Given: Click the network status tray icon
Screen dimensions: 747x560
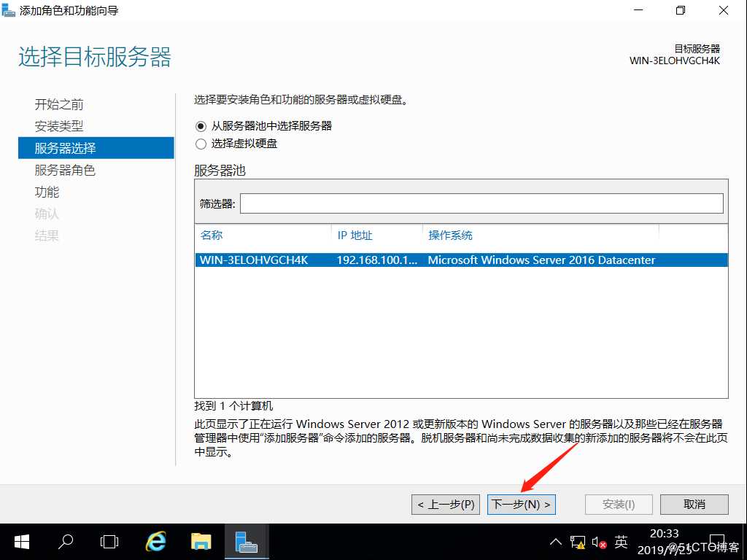Looking at the screenshot, I should pos(578,542).
